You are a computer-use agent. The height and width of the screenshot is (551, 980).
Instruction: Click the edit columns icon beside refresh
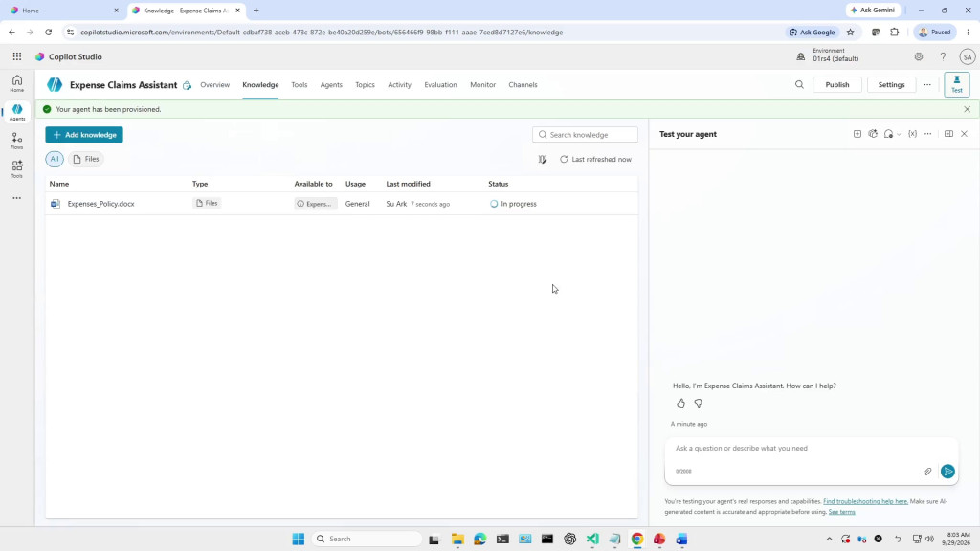(x=543, y=160)
